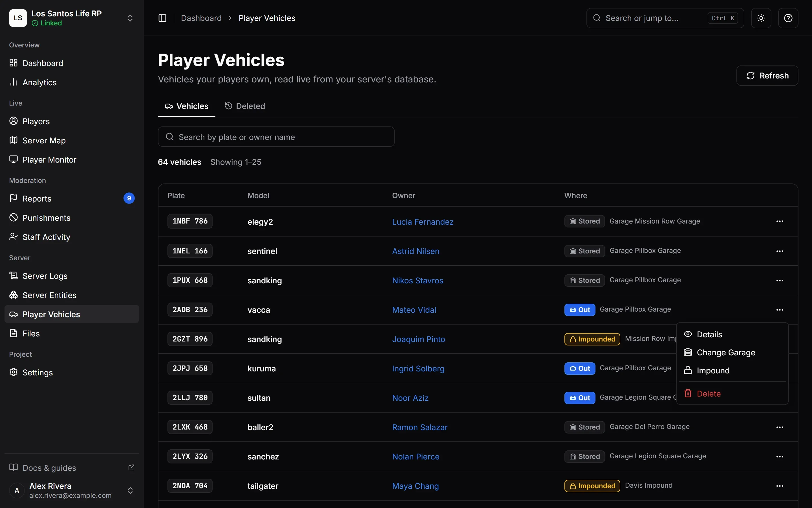Screen dimensions: 812x508
Task: Open row actions for plate 2NDA 704
Action: click(780, 486)
